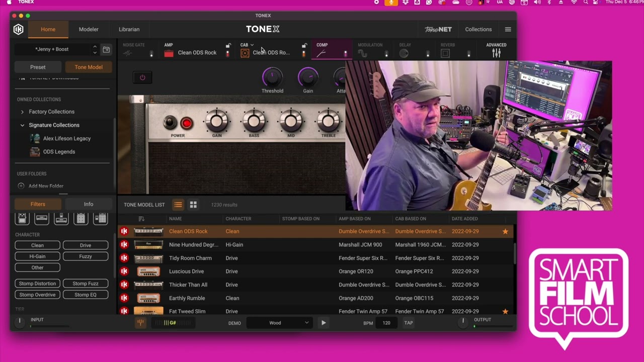Toggle the AMP on/off switch

[x=227, y=53]
